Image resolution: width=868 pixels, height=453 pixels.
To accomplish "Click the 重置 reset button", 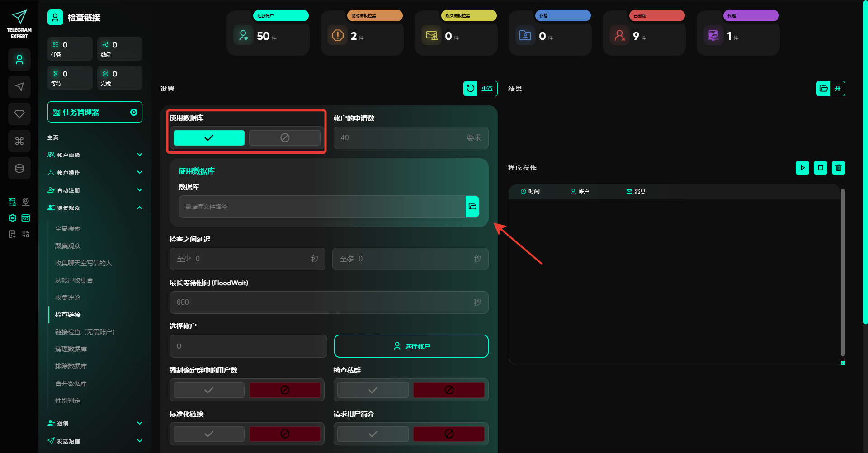I will click(x=480, y=89).
